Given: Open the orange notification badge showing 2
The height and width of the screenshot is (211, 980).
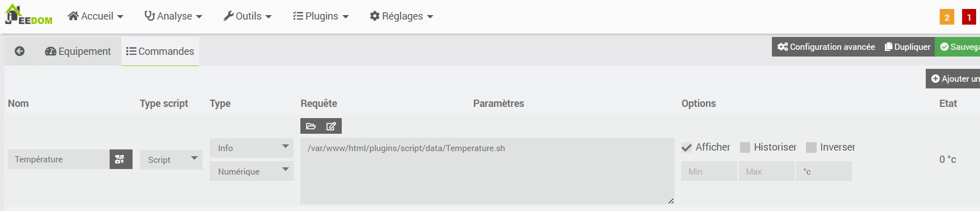Looking at the screenshot, I should tap(946, 17).
